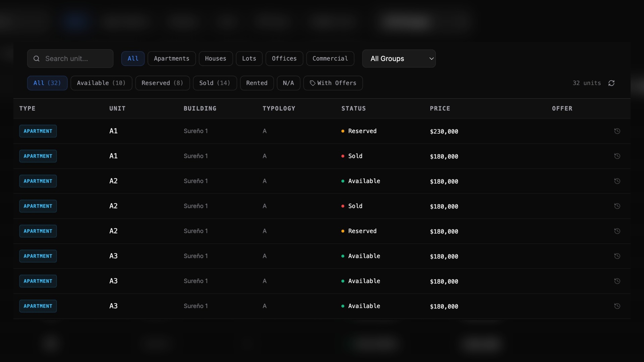Select the Commercial filter button
Viewport: 644px width, 362px height.
pos(330,59)
